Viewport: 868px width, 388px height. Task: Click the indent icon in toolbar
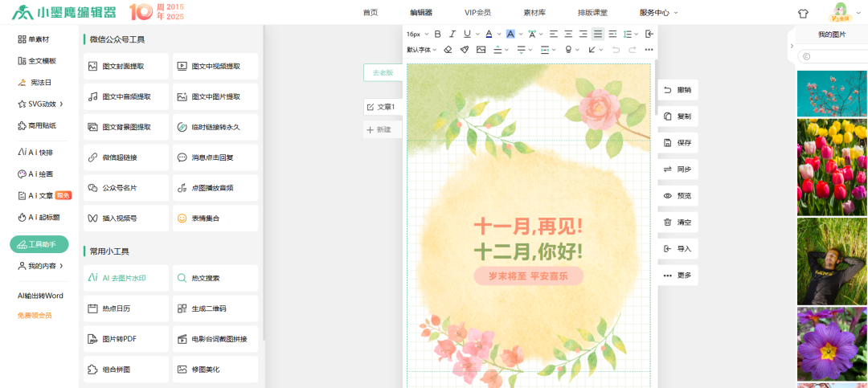[612, 35]
